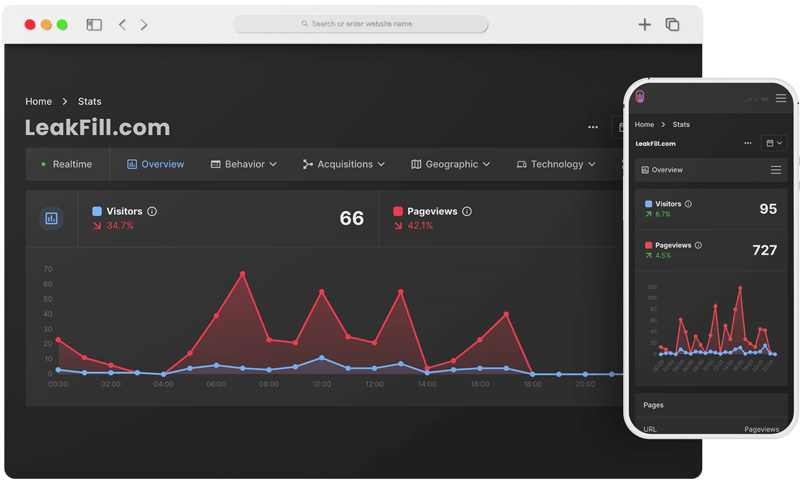Go back using the browser back arrow

click(122, 25)
